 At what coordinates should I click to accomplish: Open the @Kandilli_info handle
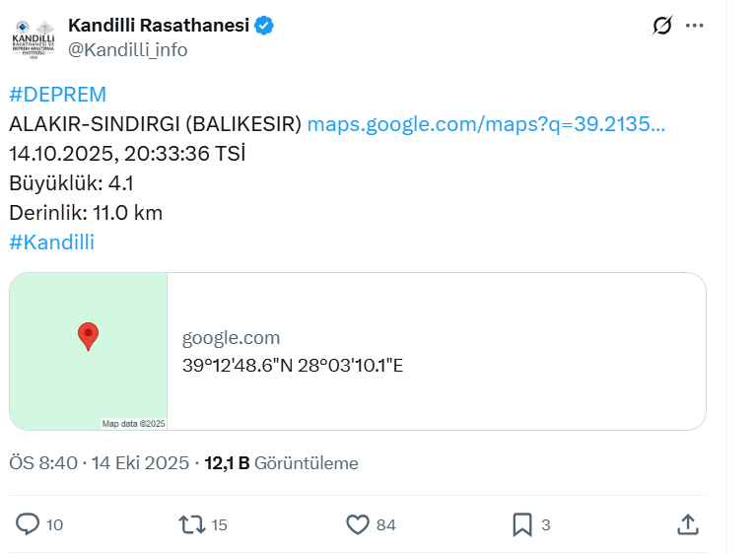pos(128,49)
